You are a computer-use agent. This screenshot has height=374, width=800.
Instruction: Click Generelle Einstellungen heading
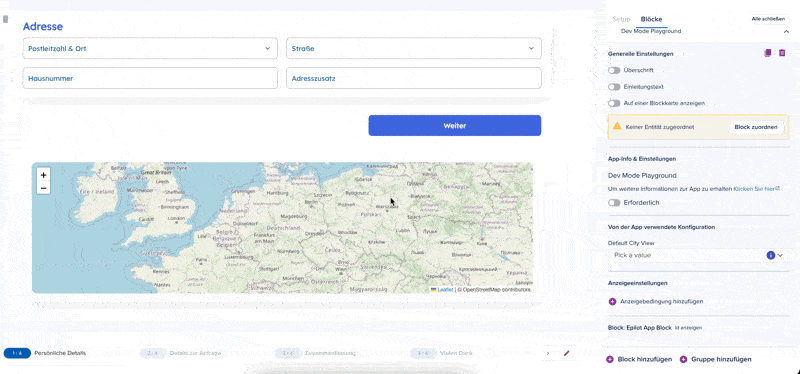(x=641, y=54)
